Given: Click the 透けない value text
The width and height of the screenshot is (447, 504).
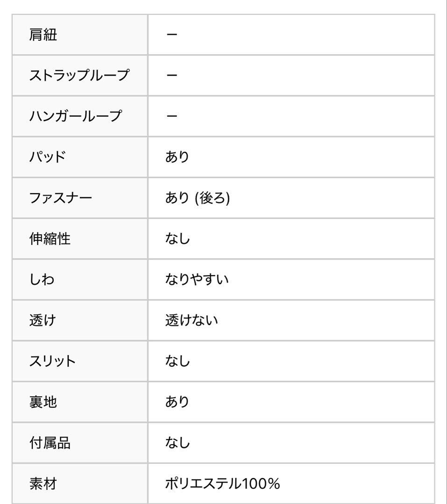Looking at the screenshot, I should (192, 320).
